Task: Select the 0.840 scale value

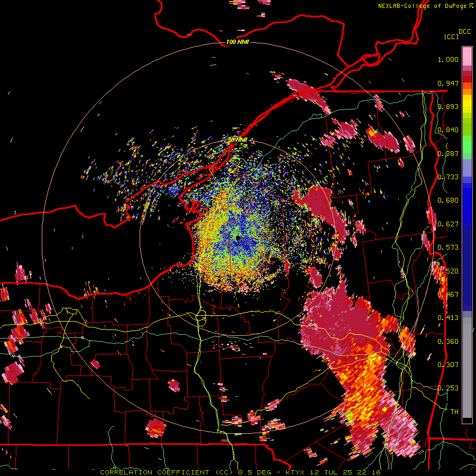Action: tap(448, 130)
